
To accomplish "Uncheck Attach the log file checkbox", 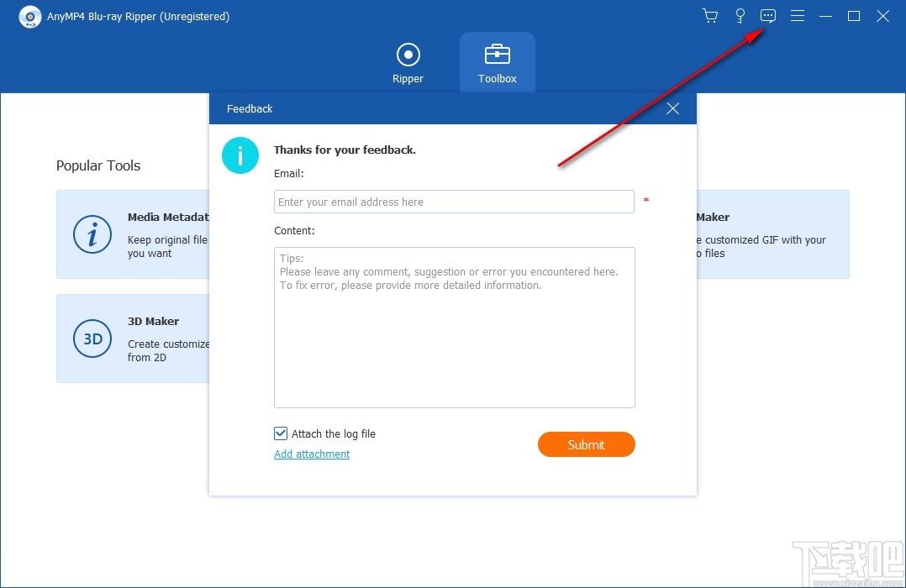I will click(x=281, y=433).
